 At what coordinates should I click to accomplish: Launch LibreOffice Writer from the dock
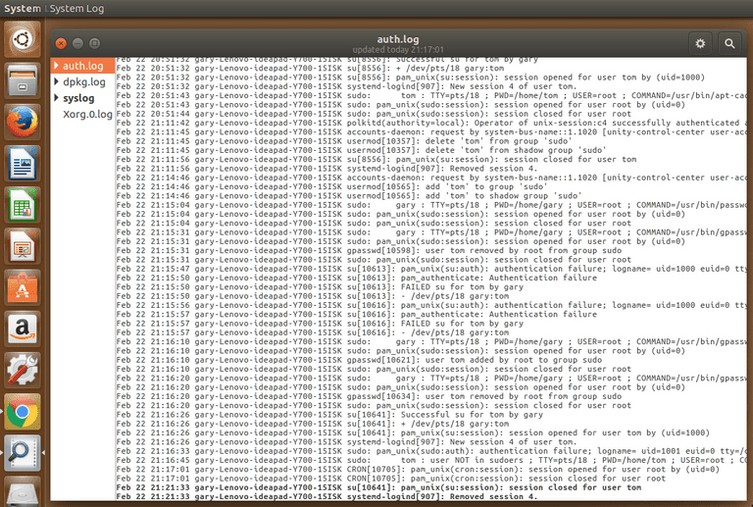coord(22,163)
